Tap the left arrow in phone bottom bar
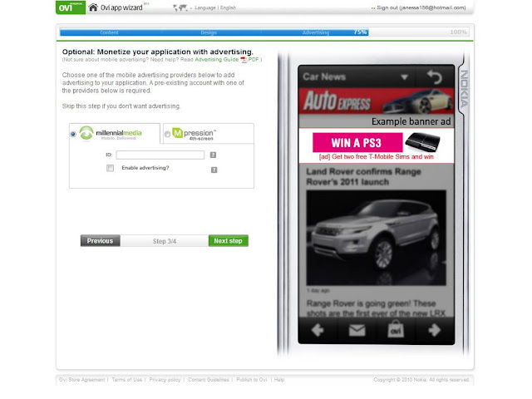The height and width of the screenshot is (399, 532). click(x=318, y=330)
